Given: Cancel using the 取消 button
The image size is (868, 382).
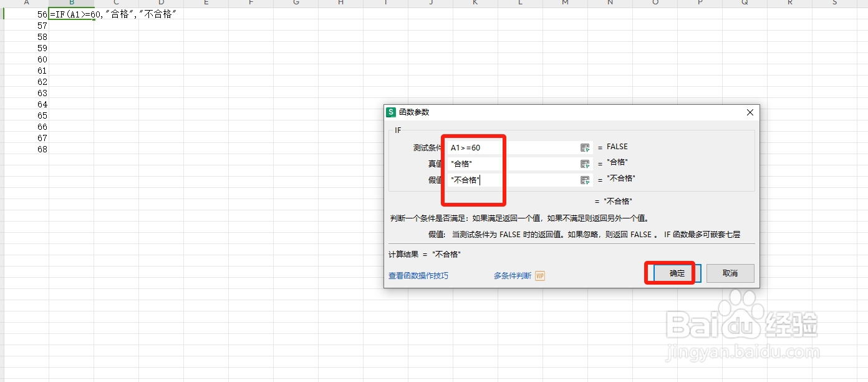Looking at the screenshot, I should [730, 273].
